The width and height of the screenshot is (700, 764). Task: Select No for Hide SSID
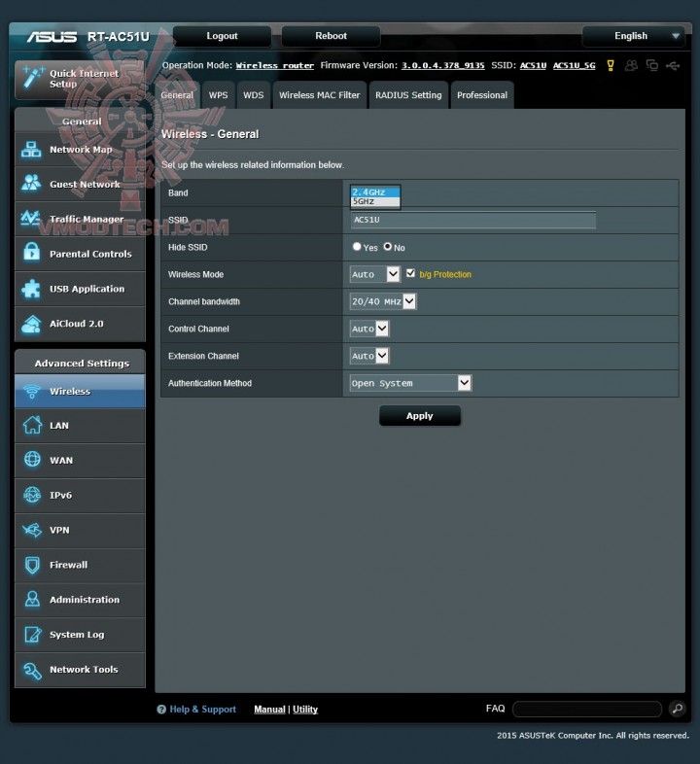pyautogui.click(x=388, y=247)
